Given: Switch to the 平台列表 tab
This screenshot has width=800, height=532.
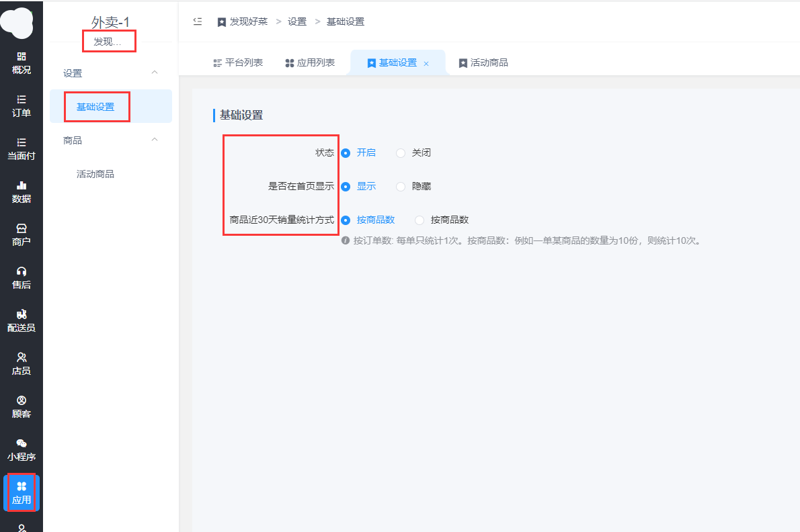Looking at the screenshot, I should point(238,62).
